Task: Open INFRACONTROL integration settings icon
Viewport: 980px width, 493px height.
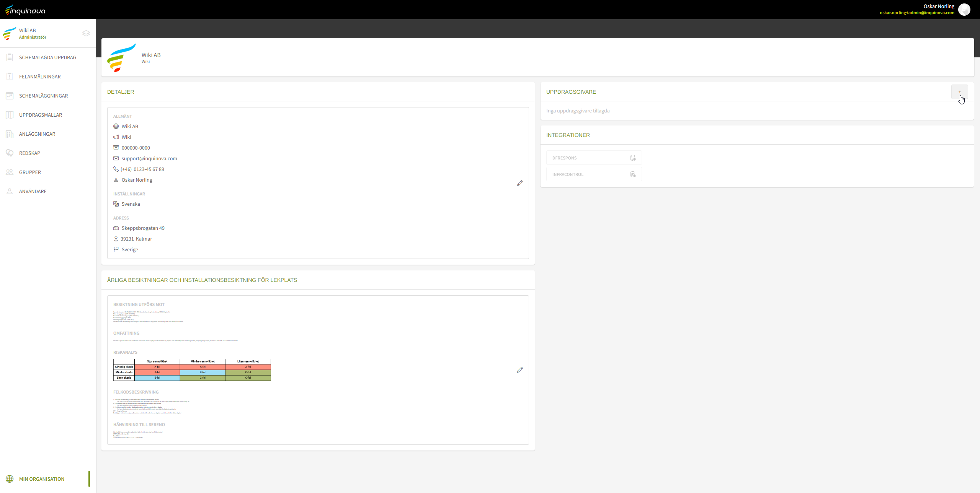Action: tap(633, 174)
